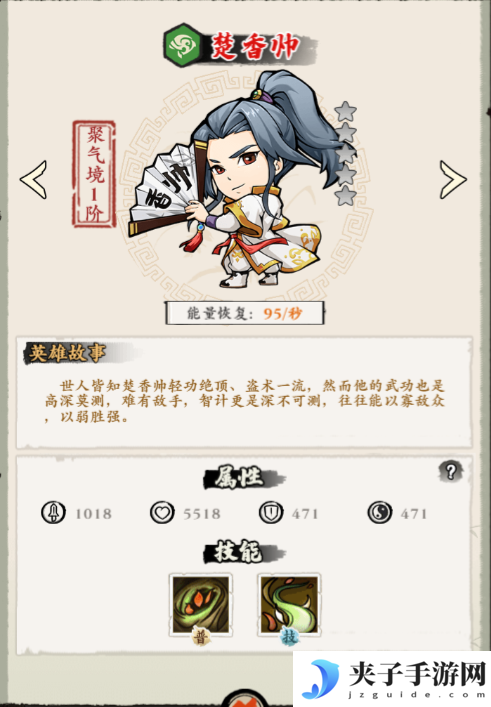Open the attributes help question mark
This screenshot has height=707, width=491.
click(x=450, y=472)
